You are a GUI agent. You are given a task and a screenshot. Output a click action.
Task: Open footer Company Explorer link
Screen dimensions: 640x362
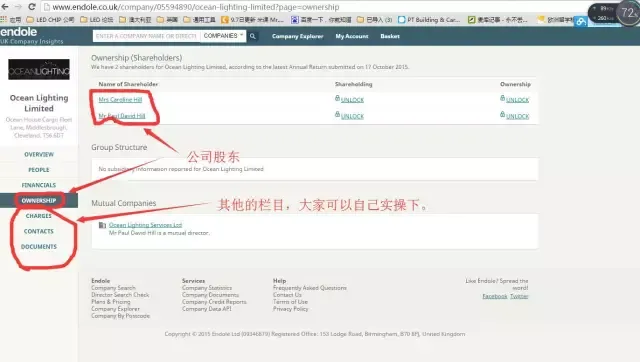[x=116, y=309]
